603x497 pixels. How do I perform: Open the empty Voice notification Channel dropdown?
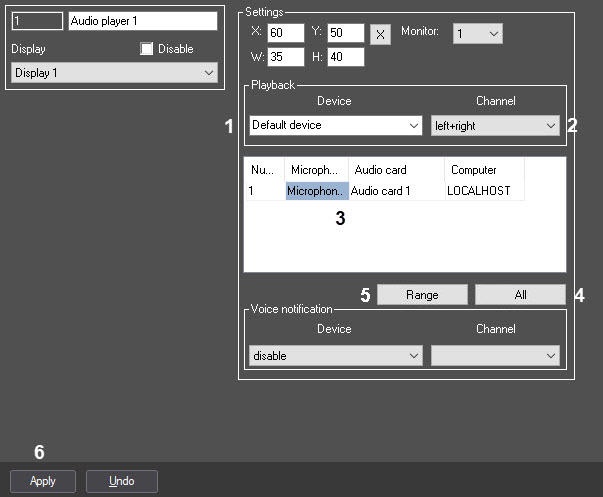coord(494,356)
